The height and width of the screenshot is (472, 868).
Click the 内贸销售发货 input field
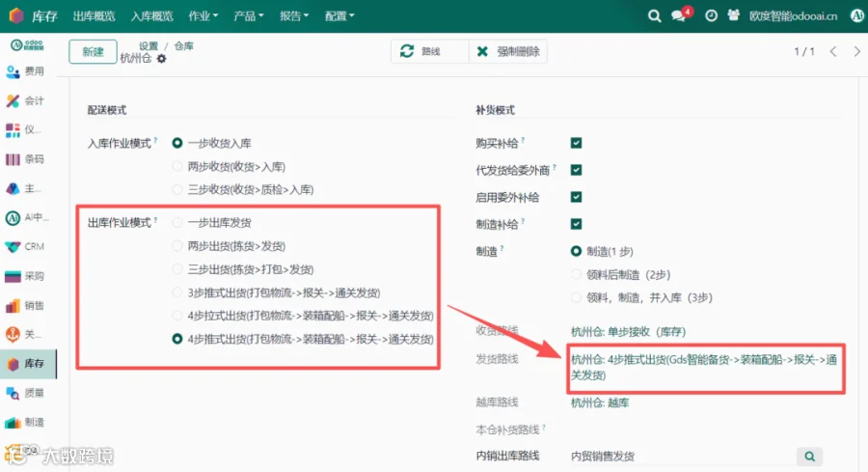point(683,457)
